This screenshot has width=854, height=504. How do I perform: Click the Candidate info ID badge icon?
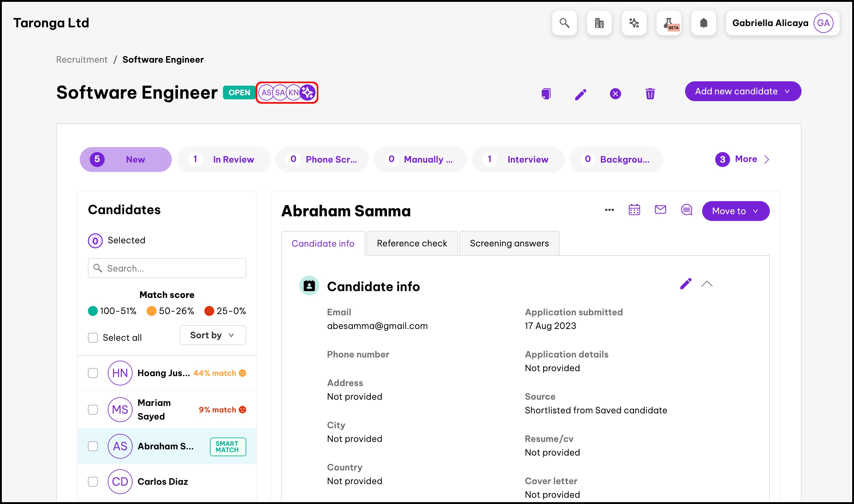[x=309, y=286]
